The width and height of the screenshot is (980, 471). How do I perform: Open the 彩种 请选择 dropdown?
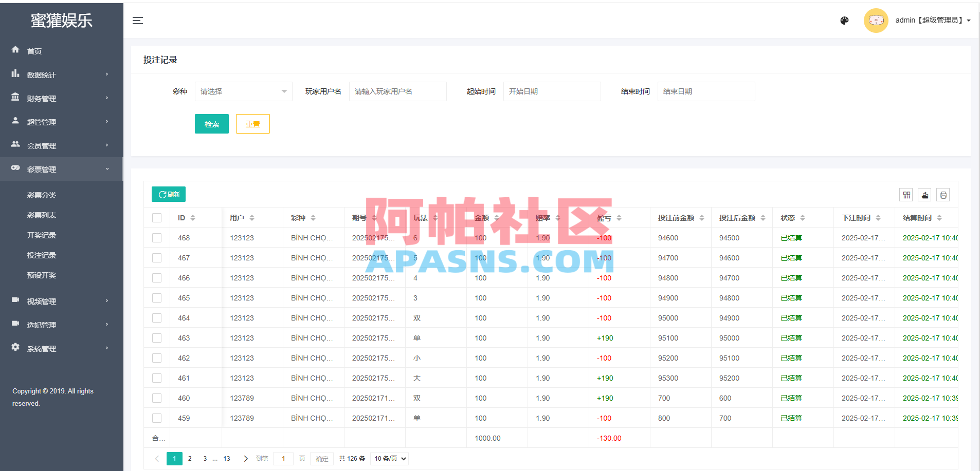tap(243, 91)
